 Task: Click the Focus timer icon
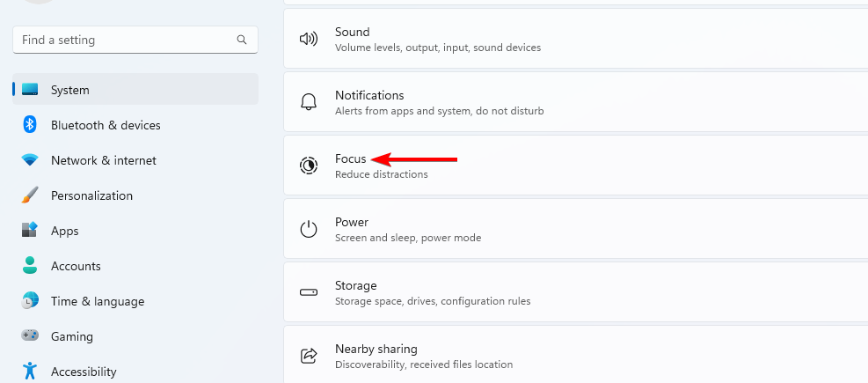pos(309,166)
